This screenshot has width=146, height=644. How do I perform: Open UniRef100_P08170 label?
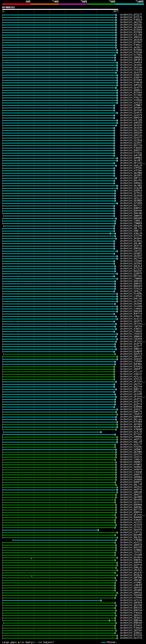click(131, 98)
